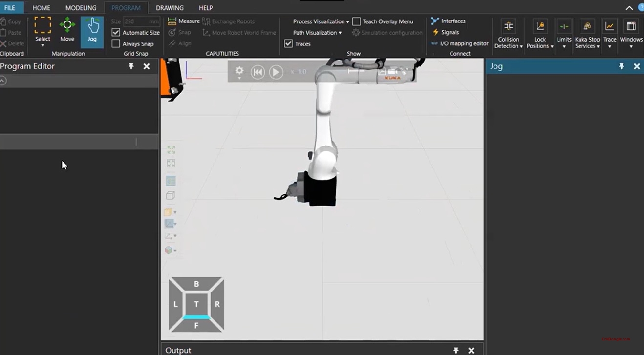Open the DRAWING ribbon tab

170,8
